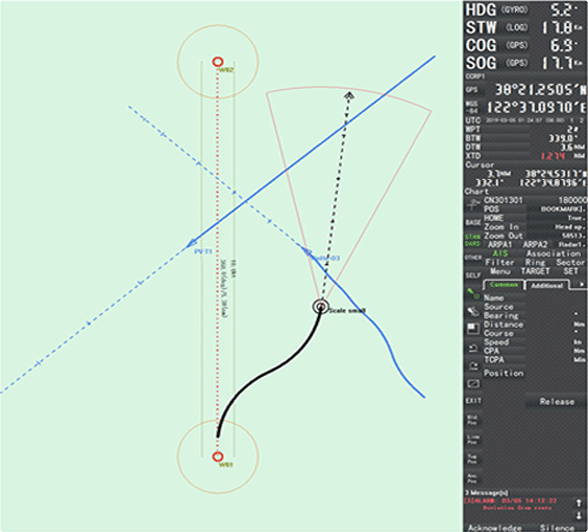Click the undo arrow sidebar icon
588x532 pixels.
473,348
